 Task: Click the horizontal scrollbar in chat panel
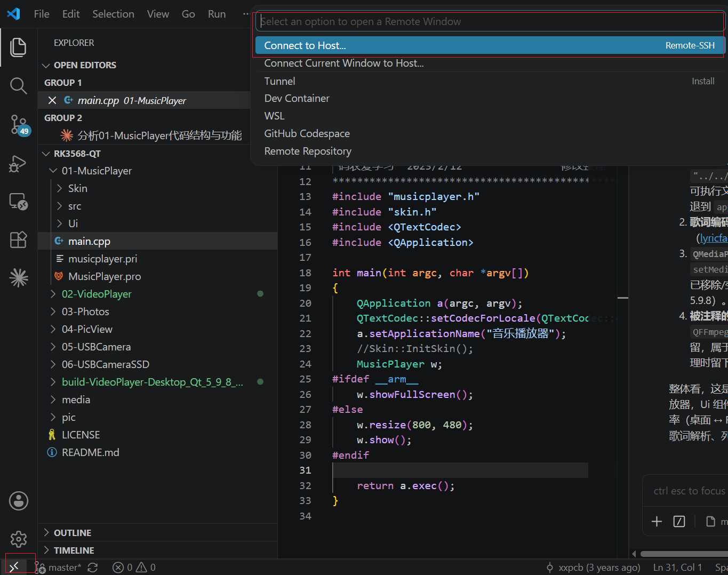pyautogui.click(x=684, y=554)
